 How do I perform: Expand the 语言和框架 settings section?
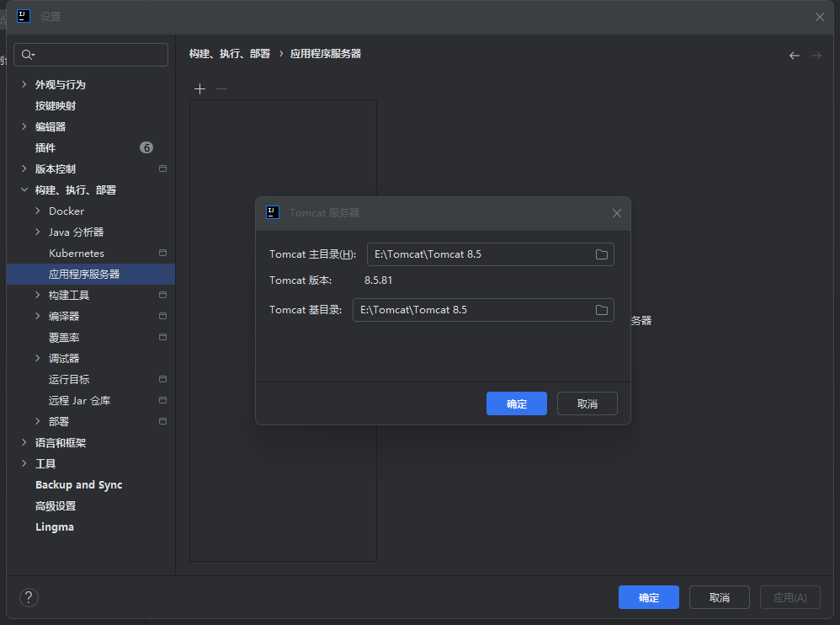pyautogui.click(x=24, y=442)
